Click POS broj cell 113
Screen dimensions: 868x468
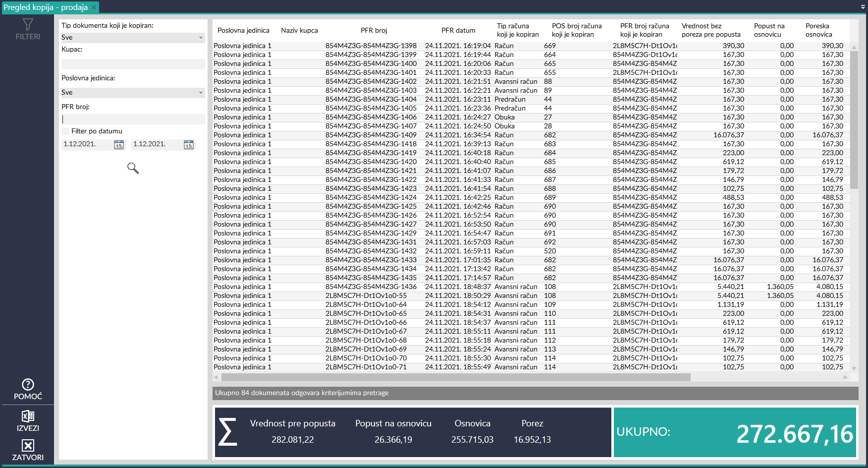tap(550, 350)
